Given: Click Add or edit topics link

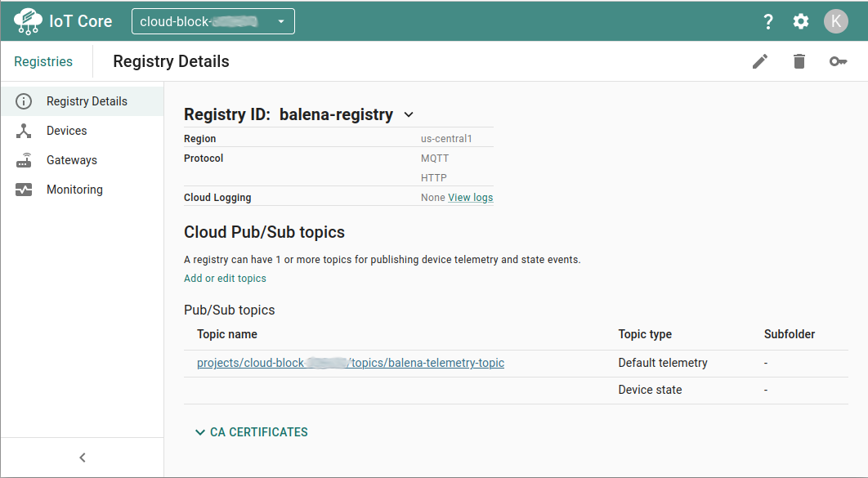Looking at the screenshot, I should [225, 279].
